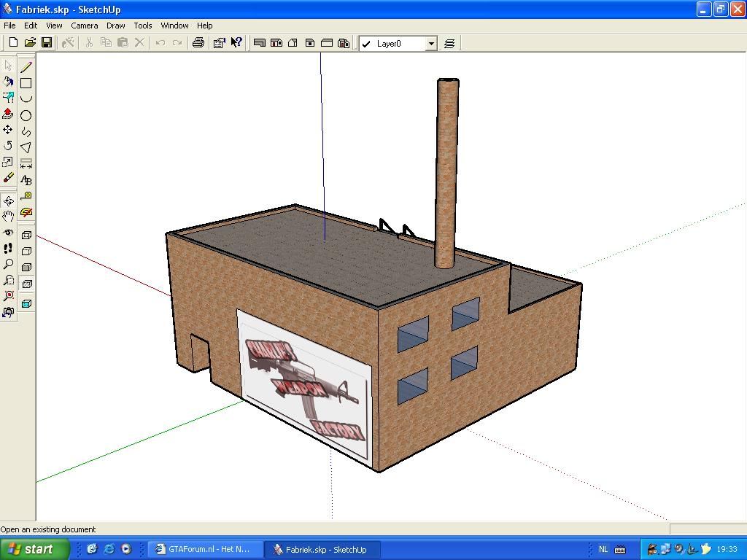Open the Model Info icon

point(219,43)
